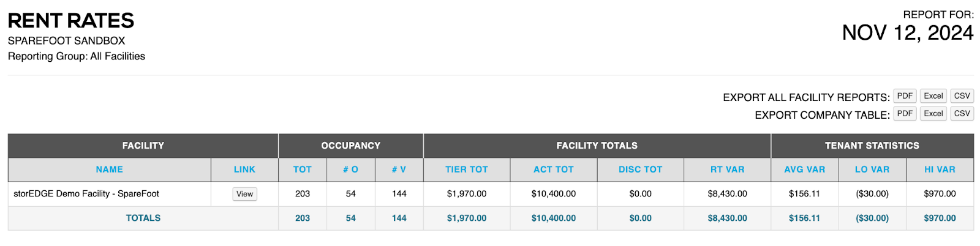This screenshot has width=980, height=246.
Task: Sort by ACT TOT column
Action: tap(554, 170)
